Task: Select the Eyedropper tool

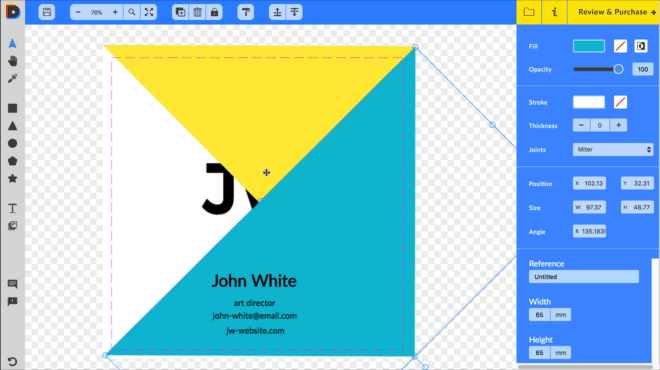Action: (x=13, y=79)
